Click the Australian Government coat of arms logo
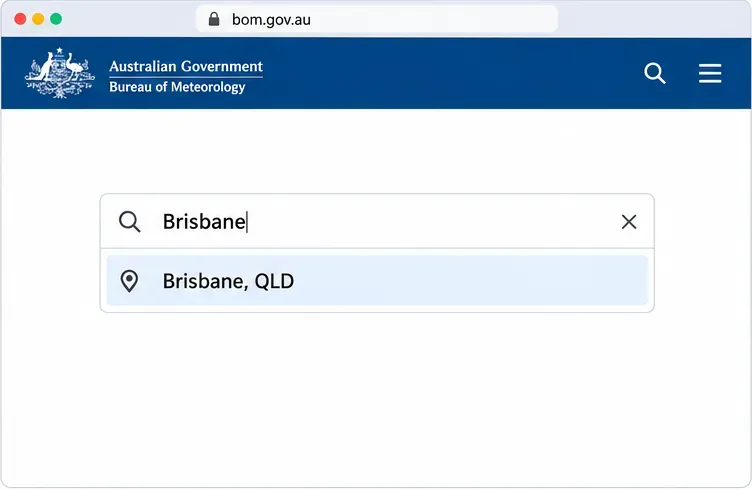This screenshot has height=490, width=752. click(x=59, y=73)
